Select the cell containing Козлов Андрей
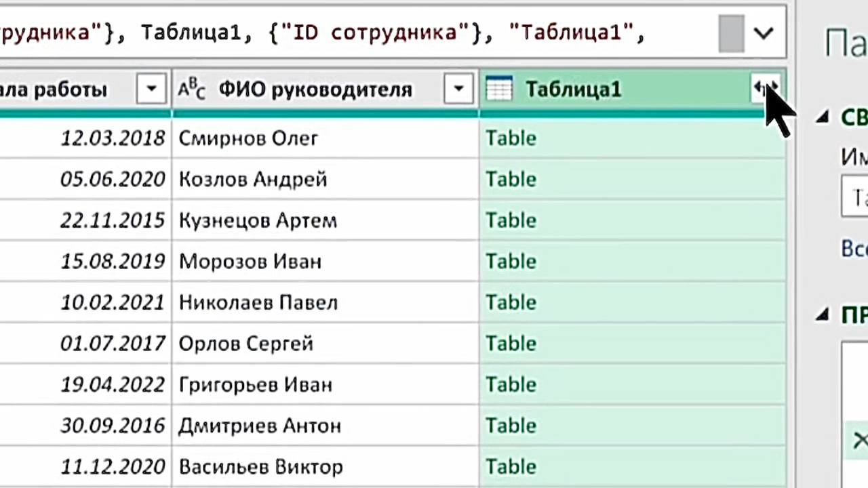The image size is (868, 488). (x=253, y=180)
